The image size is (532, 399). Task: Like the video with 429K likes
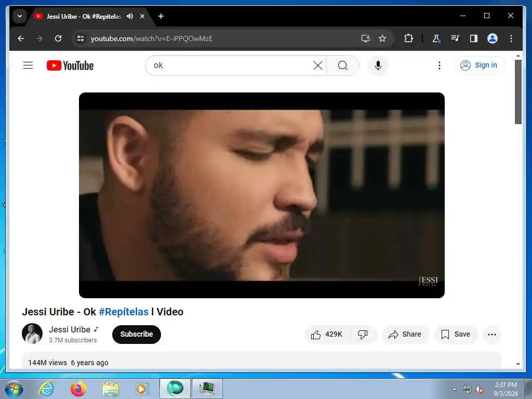[327, 335]
